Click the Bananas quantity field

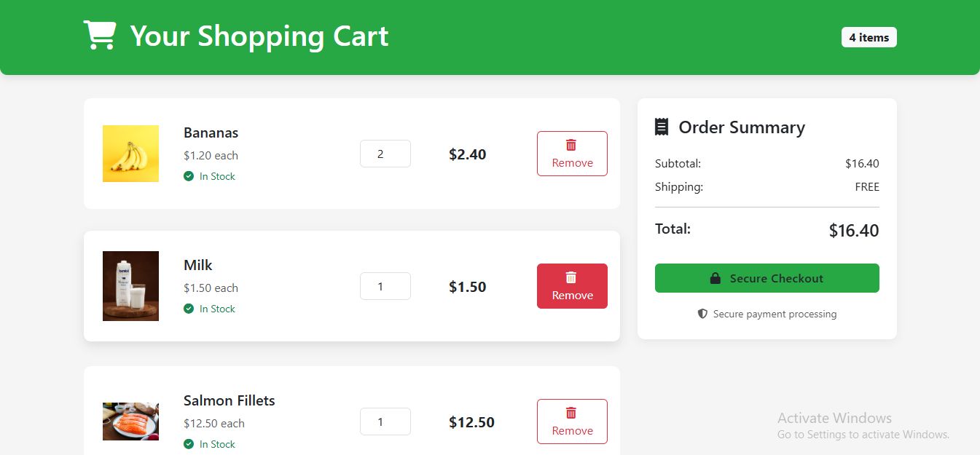pos(385,154)
